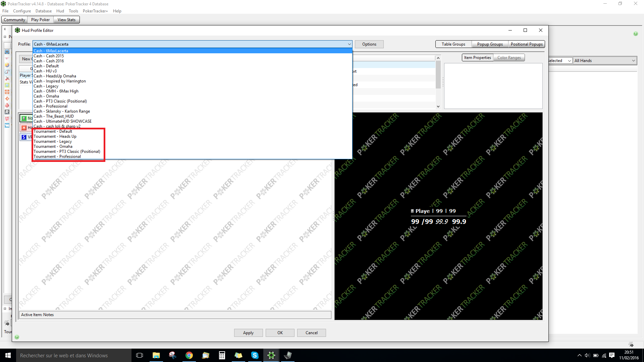Select the blue spade poker site icon
This screenshot has height=362, width=644.
tap(7, 52)
